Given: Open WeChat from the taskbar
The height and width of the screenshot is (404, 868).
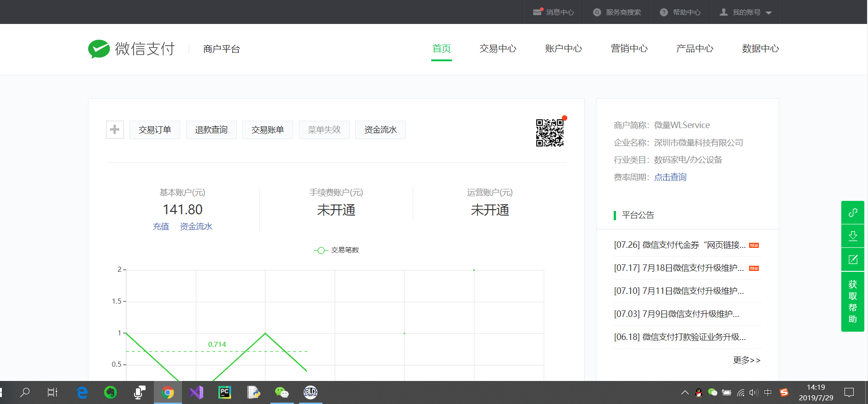Looking at the screenshot, I should [282, 392].
